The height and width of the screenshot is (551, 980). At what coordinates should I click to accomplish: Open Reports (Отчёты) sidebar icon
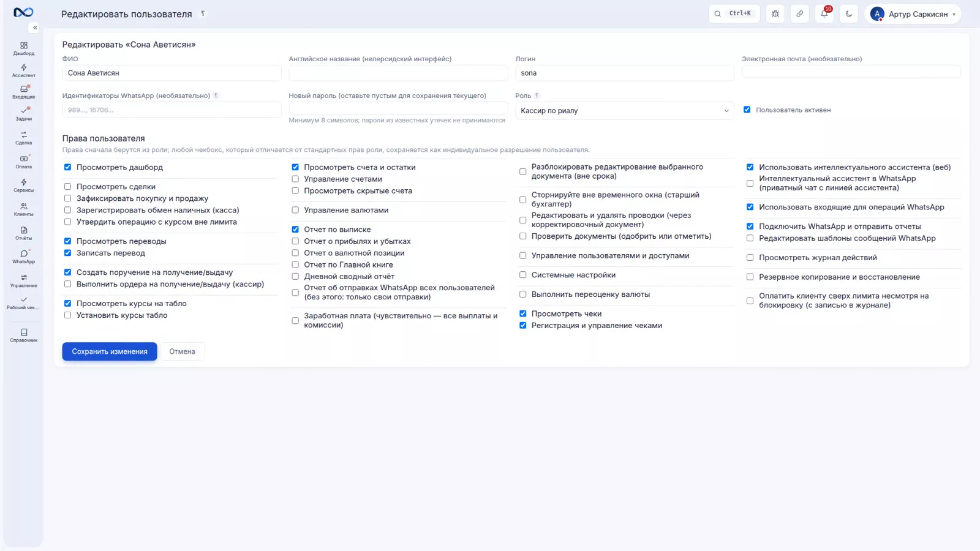tap(23, 233)
